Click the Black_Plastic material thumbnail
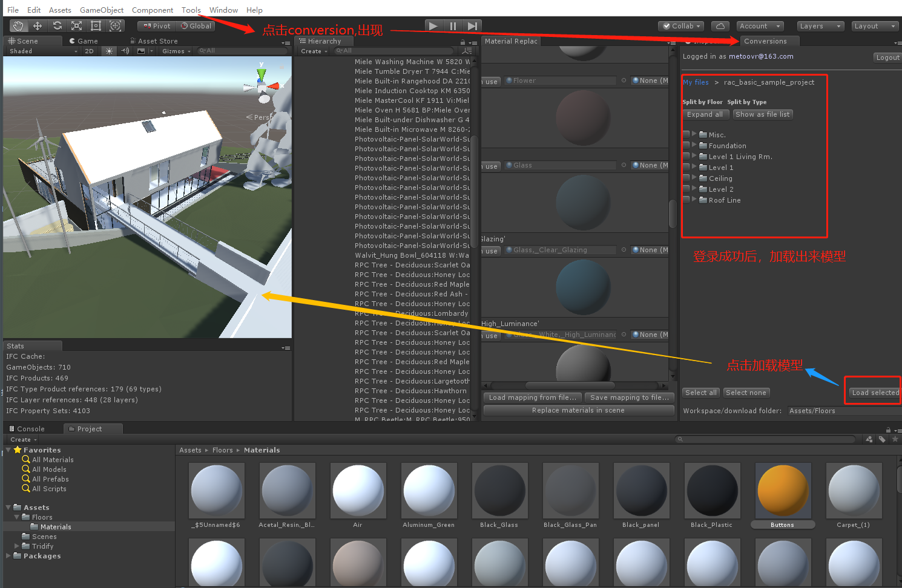Viewport: 902px width, 588px height. 712,490
